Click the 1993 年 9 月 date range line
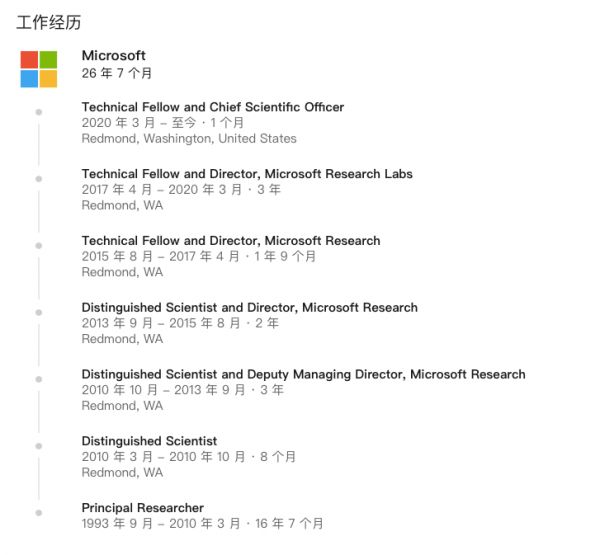 [x=202, y=524]
